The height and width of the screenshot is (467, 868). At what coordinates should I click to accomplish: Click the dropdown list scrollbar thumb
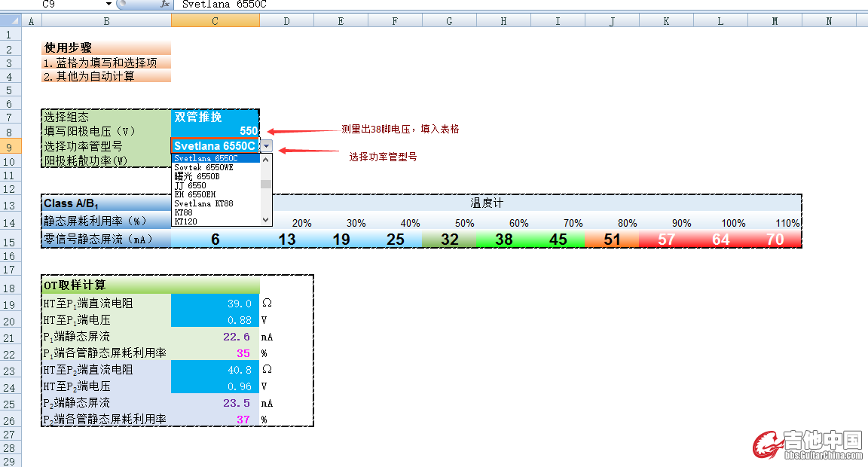(x=266, y=185)
